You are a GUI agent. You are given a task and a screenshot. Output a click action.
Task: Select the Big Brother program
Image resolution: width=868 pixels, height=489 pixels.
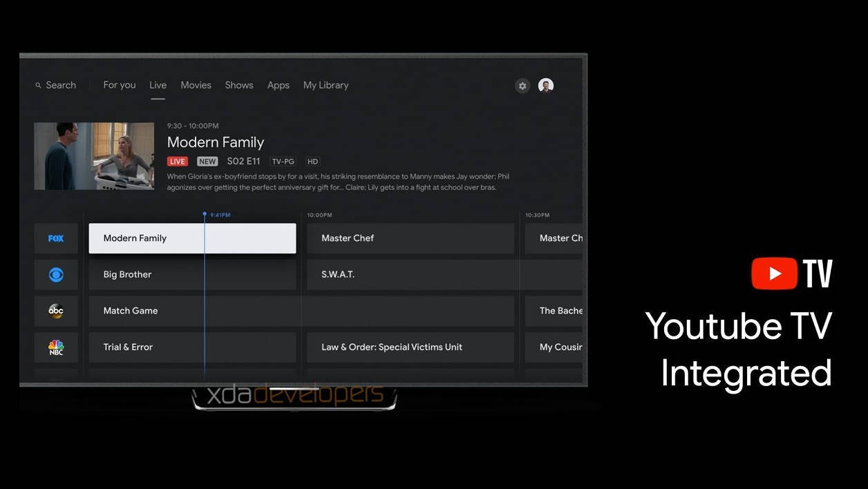click(x=192, y=275)
